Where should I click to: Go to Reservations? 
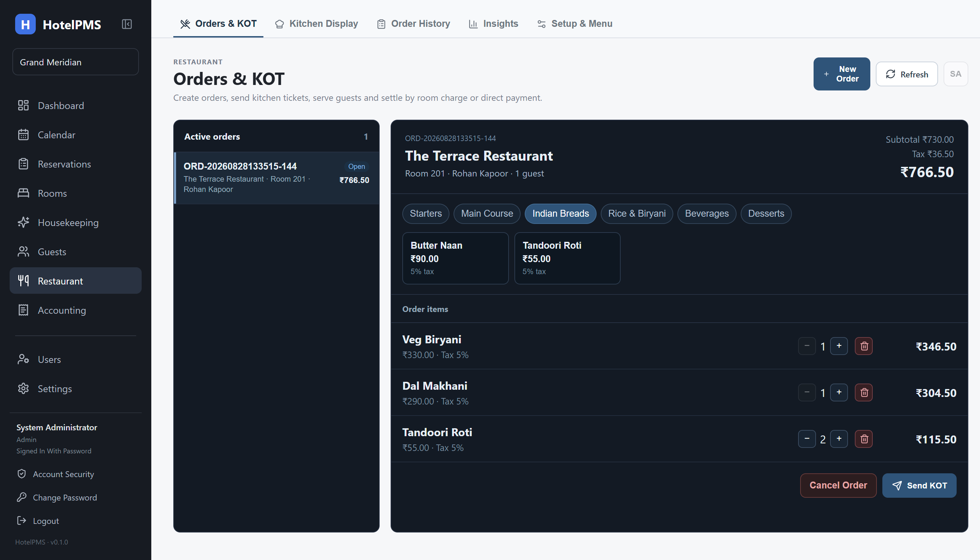coord(75,164)
